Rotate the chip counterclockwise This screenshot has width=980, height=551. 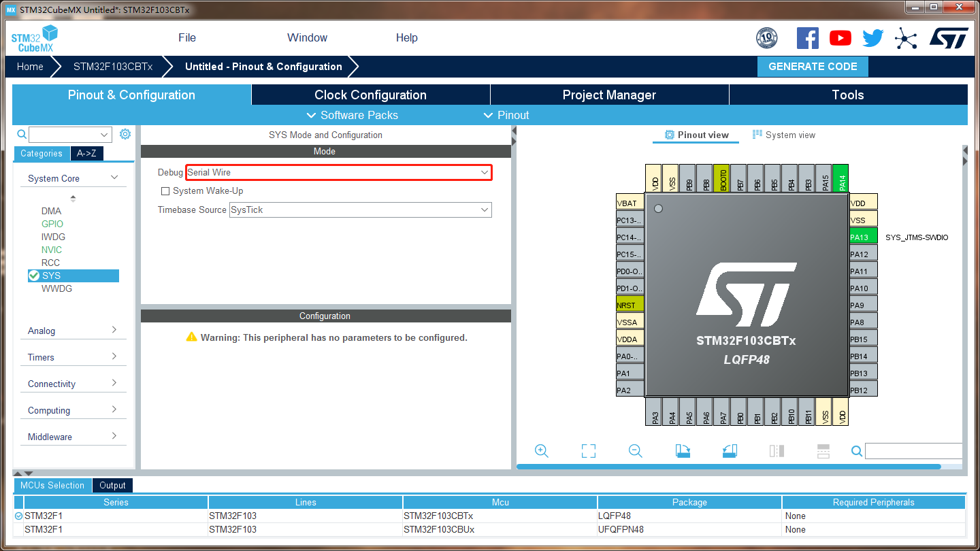[x=730, y=451]
